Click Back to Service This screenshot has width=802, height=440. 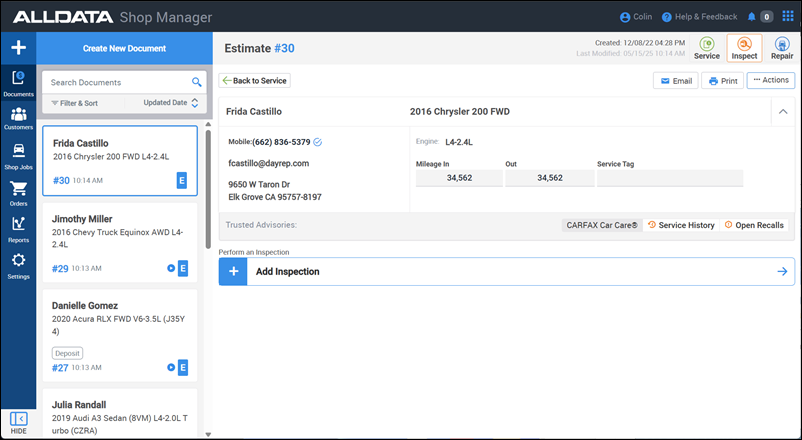(x=255, y=80)
